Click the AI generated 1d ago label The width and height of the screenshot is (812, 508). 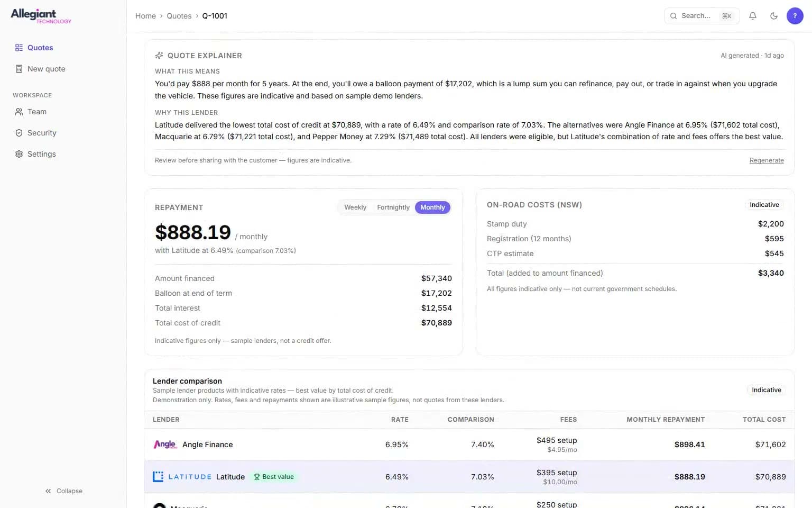click(752, 56)
